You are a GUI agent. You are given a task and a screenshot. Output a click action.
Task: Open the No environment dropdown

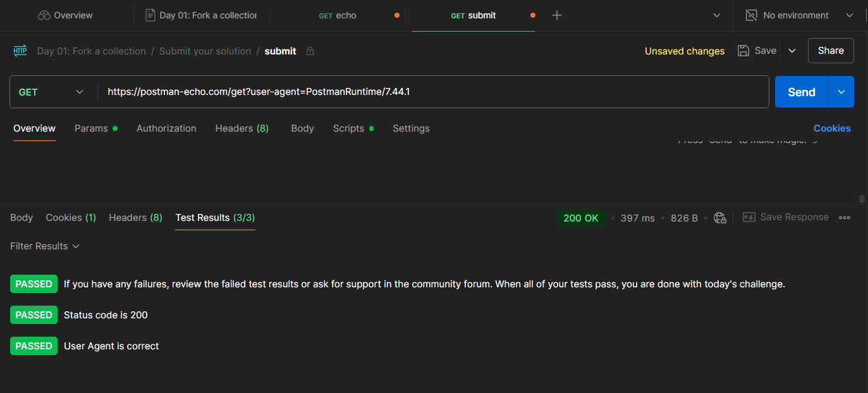(x=800, y=15)
